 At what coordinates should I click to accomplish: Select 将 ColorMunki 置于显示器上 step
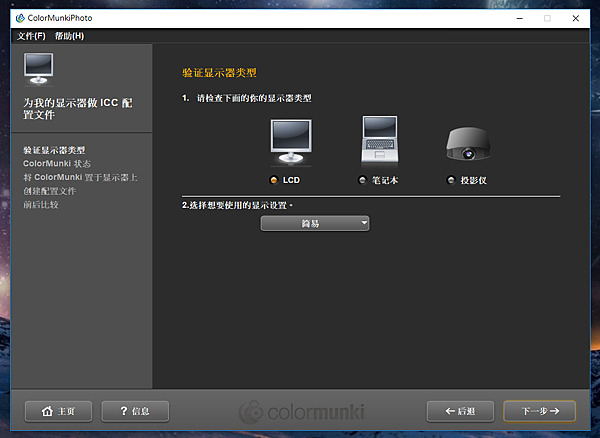(80, 177)
